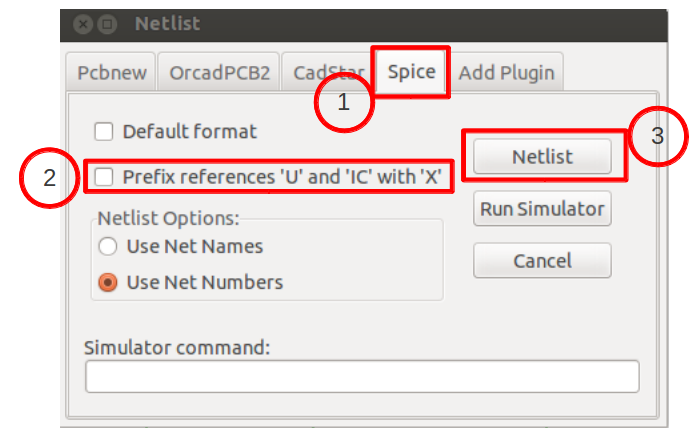Viewport: 696px width, 428px height.
Task: Close the Netlist window via title bar
Action: coord(83,24)
